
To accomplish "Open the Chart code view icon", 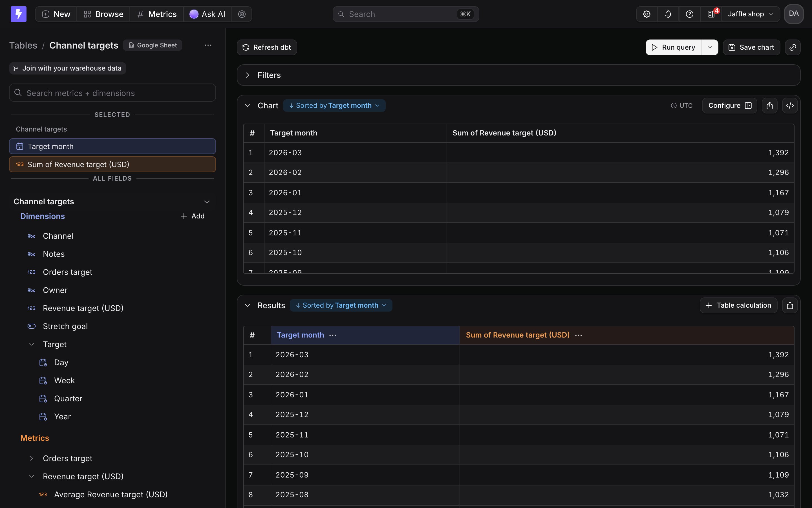I will point(790,106).
